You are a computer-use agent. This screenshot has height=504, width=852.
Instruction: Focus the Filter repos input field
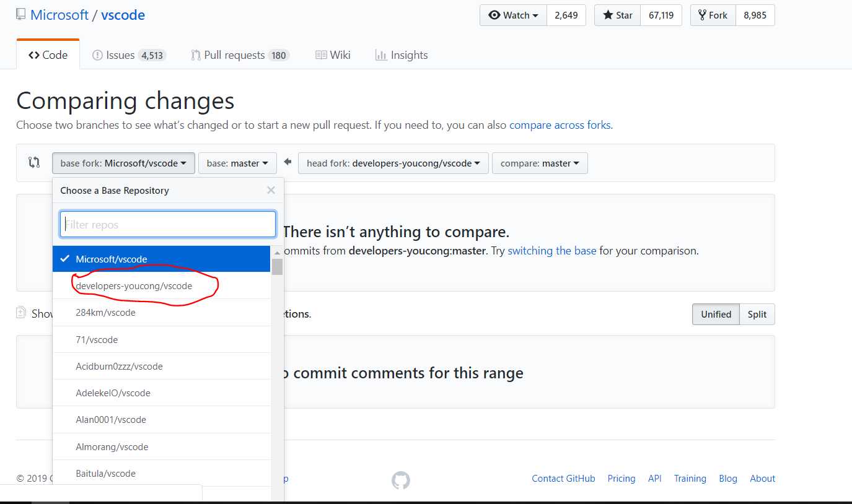(168, 224)
